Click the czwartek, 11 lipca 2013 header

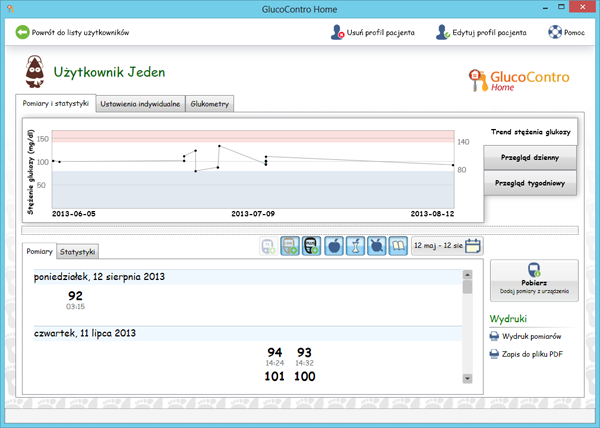point(248,333)
